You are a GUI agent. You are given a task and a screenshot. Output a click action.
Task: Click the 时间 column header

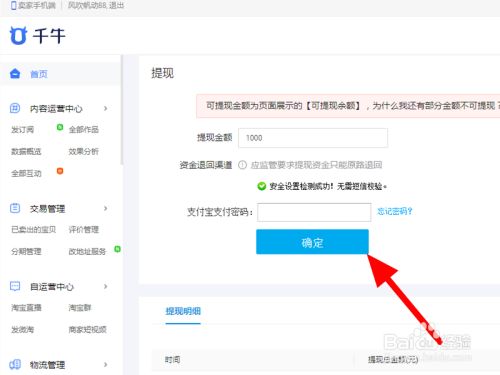173,360
